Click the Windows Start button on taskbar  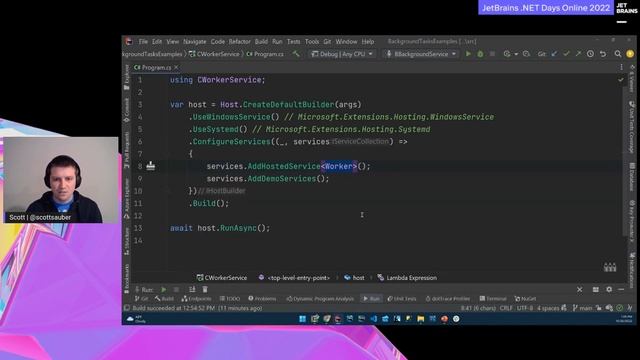302,319
